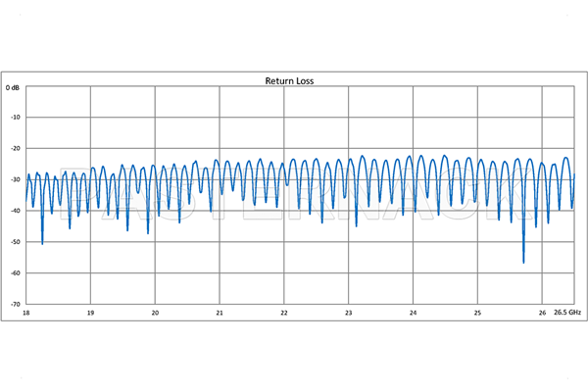Click the 24 x-axis frequency label

pos(413,314)
